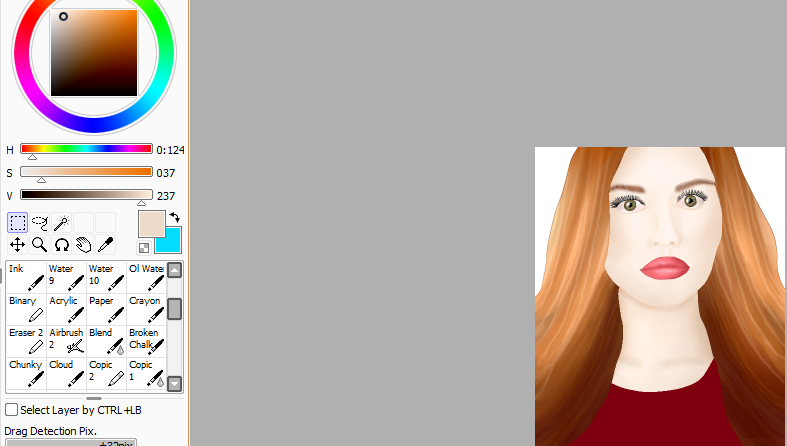
Task: Select the Magic Wand tool
Action: (x=62, y=222)
